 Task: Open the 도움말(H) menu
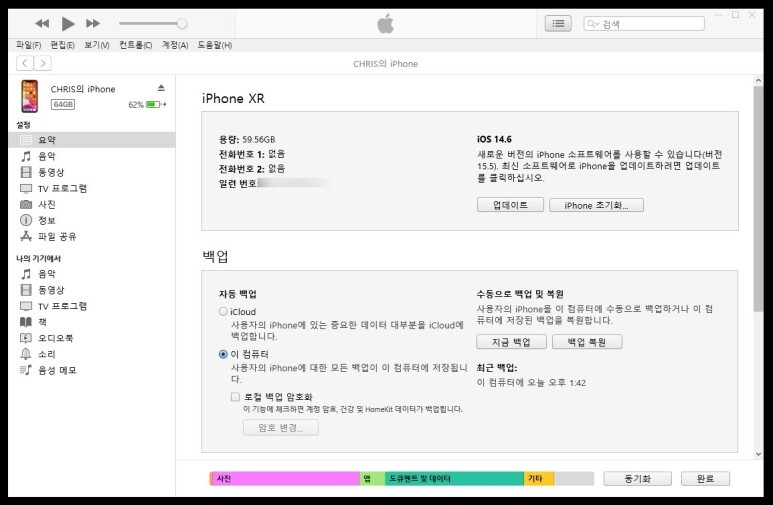tap(214, 45)
